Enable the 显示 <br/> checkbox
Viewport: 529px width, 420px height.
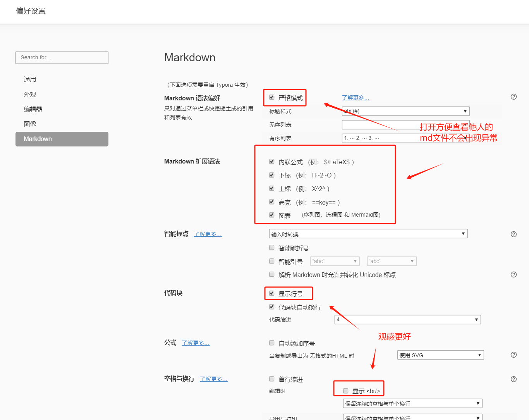346,391
